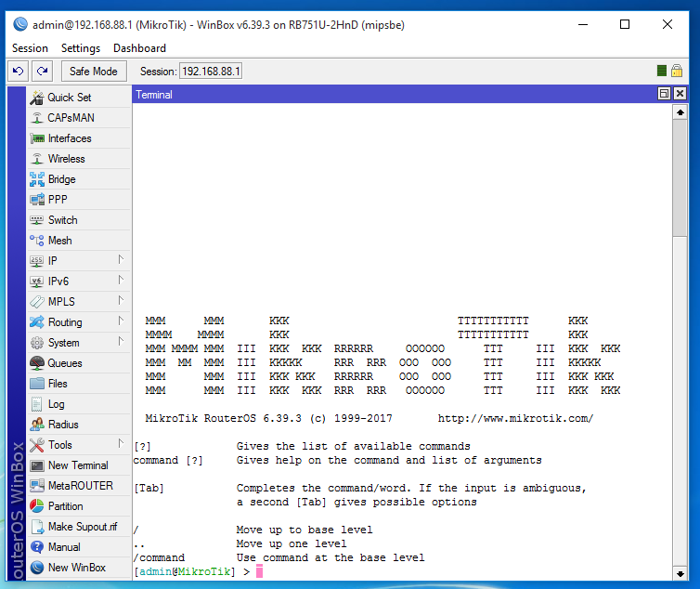
Task: Toggle the Safe Mode button
Action: click(x=94, y=71)
